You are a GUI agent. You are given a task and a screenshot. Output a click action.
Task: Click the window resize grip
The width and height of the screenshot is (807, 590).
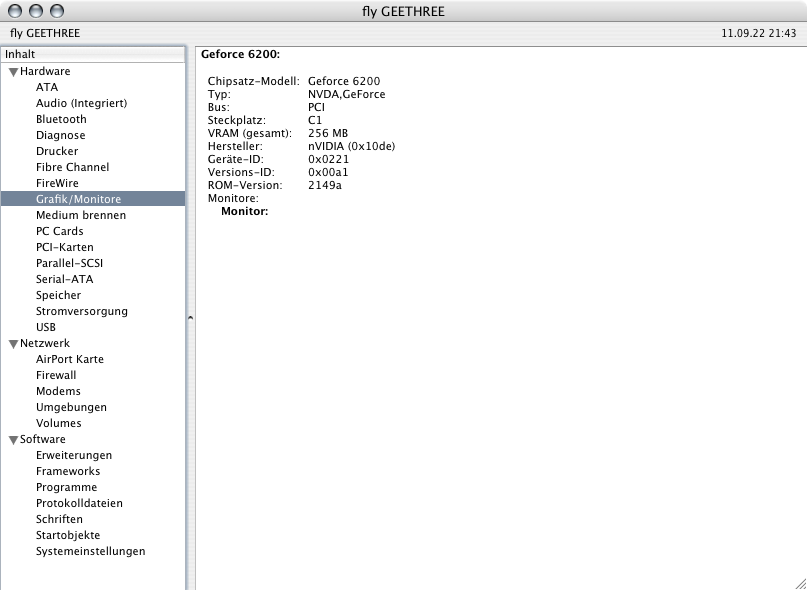pos(800,583)
